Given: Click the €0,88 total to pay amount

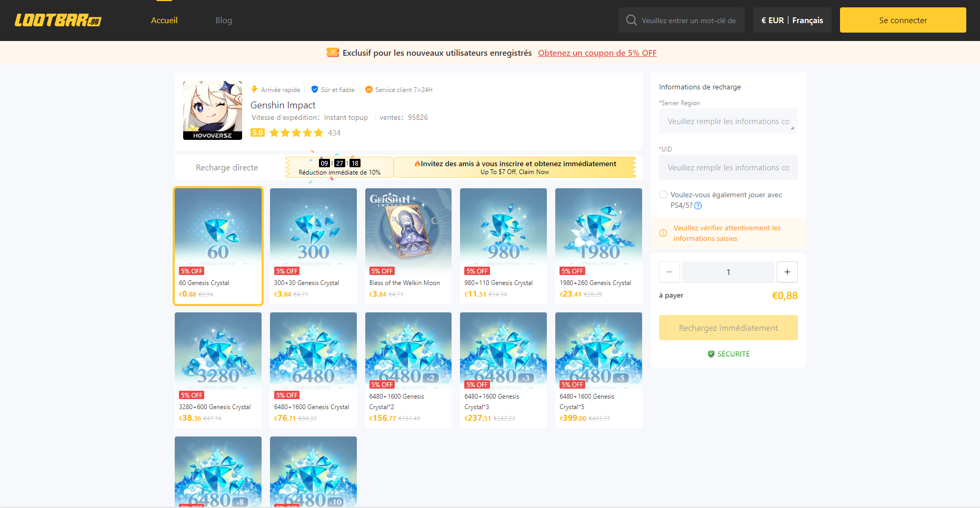Looking at the screenshot, I should point(785,296).
